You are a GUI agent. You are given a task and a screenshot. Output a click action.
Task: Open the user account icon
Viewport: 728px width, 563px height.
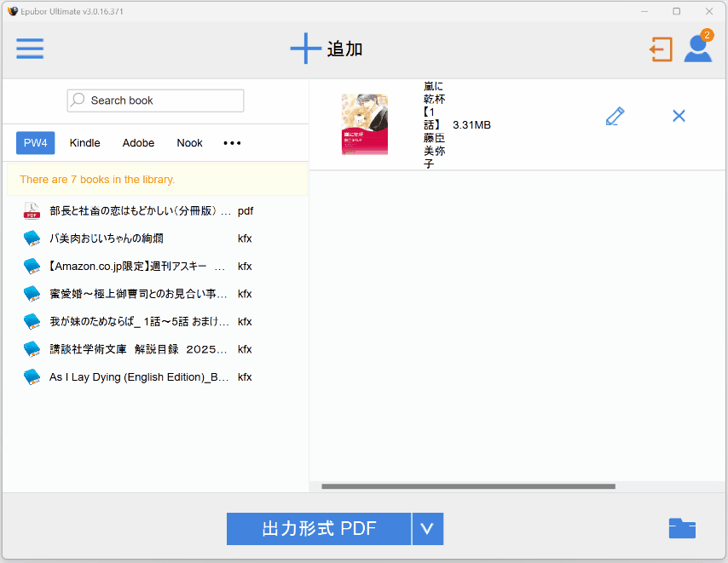(x=697, y=49)
